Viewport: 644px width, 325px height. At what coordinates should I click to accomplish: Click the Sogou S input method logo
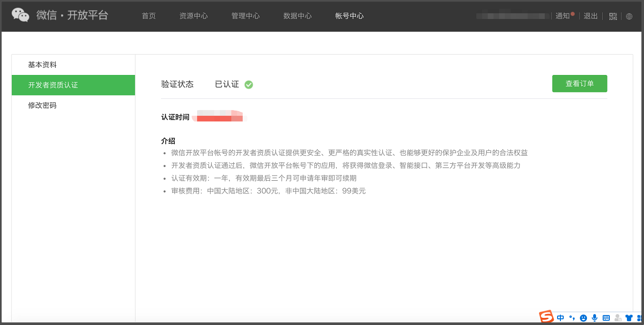[546, 317]
